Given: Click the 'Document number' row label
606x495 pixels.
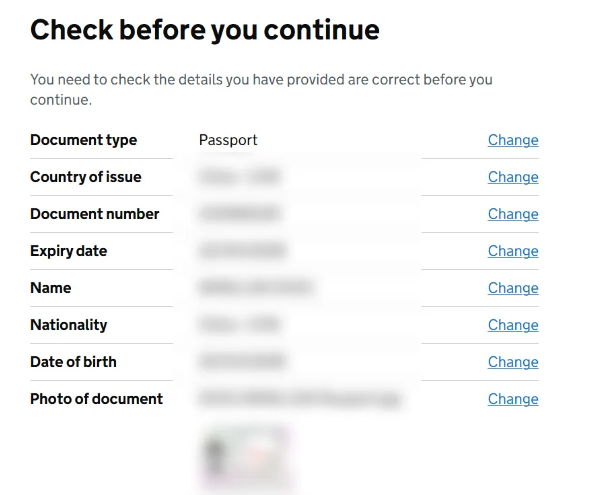Looking at the screenshot, I should 95,214.
